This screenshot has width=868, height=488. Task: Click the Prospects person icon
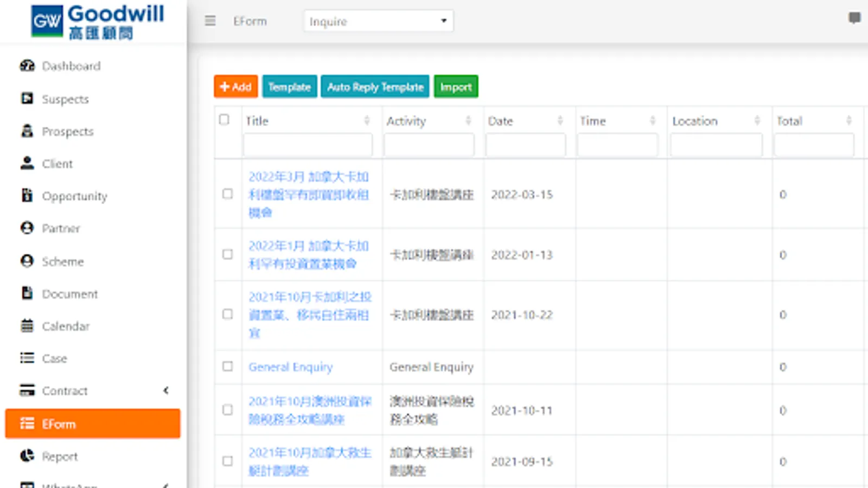tap(27, 131)
